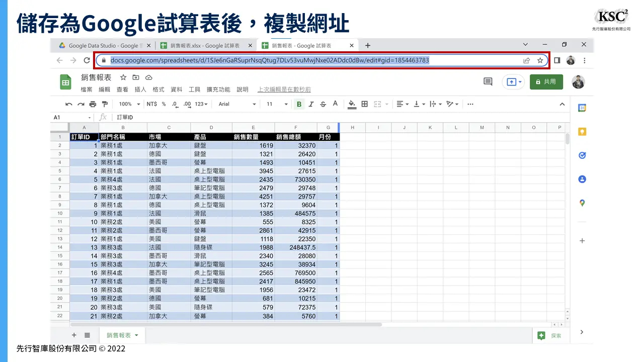Open the 說明 menu
This screenshot has width=644, height=362.
pos(243,89)
